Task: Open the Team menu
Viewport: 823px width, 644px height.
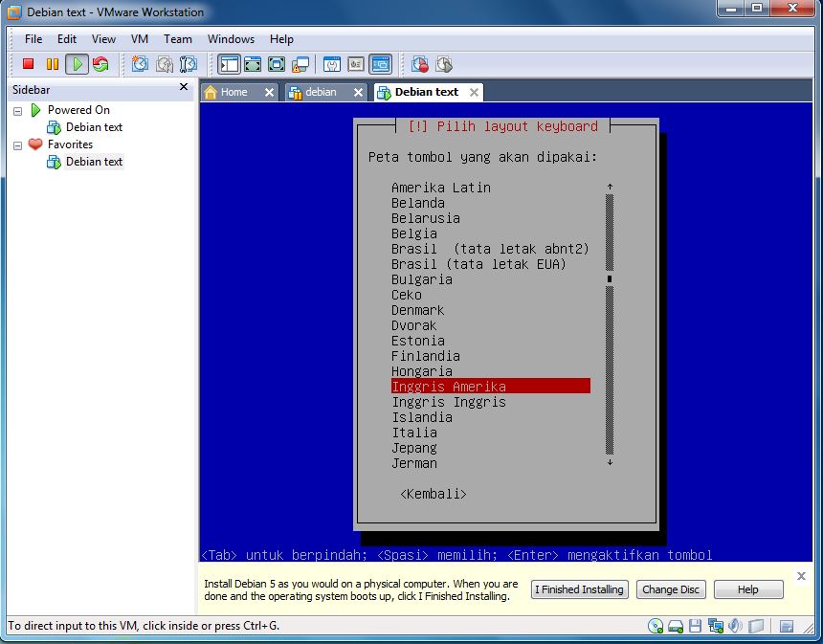Action: pyautogui.click(x=178, y=39)
